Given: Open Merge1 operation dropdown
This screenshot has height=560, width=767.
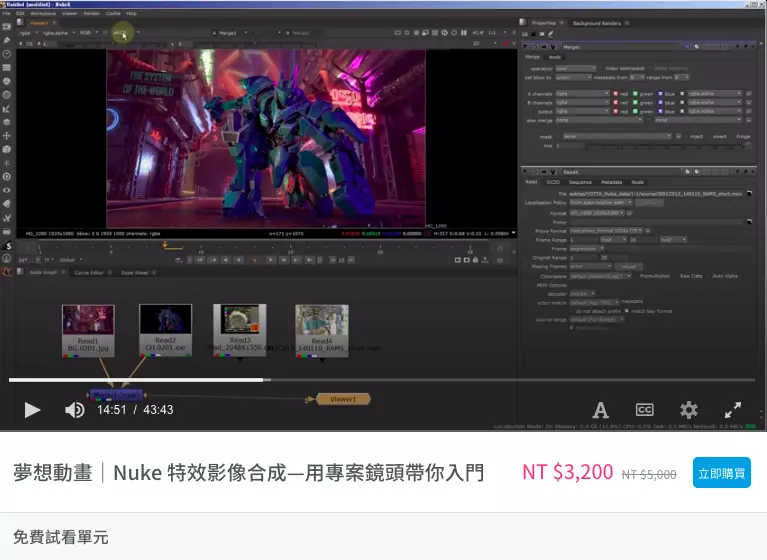Looking at the screenshot, I should click(x=576, y=68).
